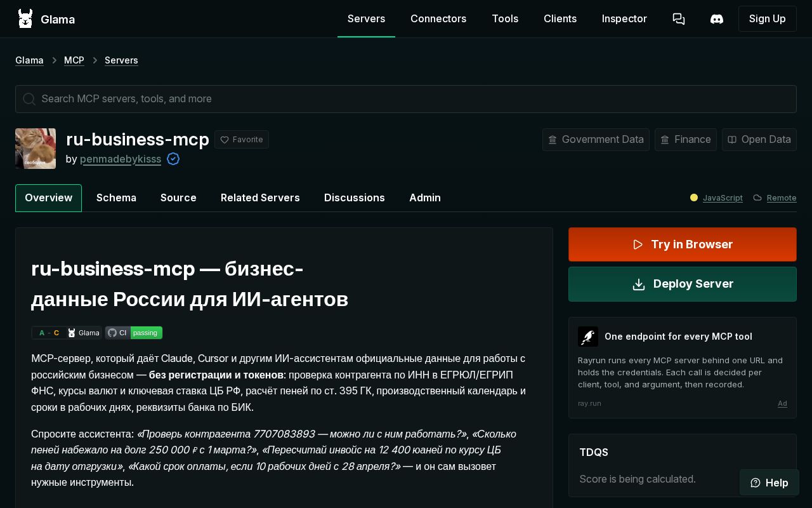The height and width of the screenshot is (508, 812).
Task: Click the ru-business-mcp server avatar image
Action: (36, 149)
